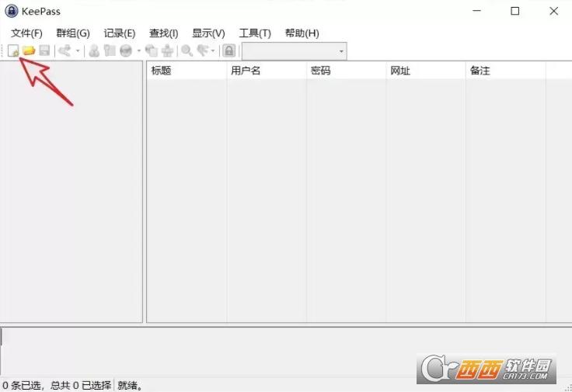Expand the Add Entry dropdown arrow
Viewport: 572px width, 392px height.
click(x=78, y=50)
